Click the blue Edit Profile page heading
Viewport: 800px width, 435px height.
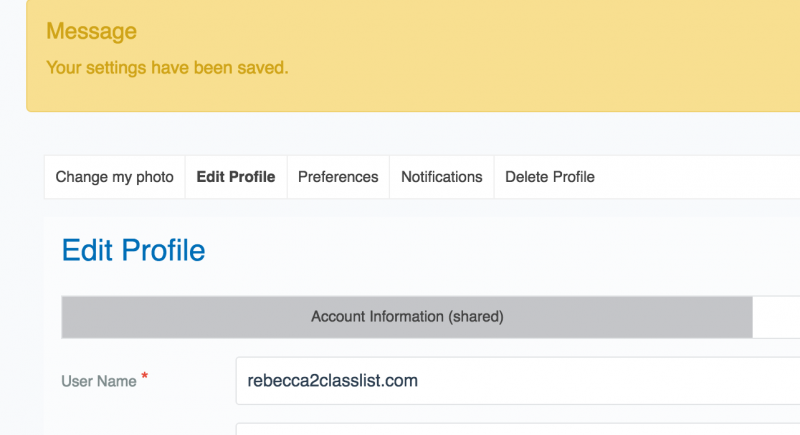coord(133,250)
